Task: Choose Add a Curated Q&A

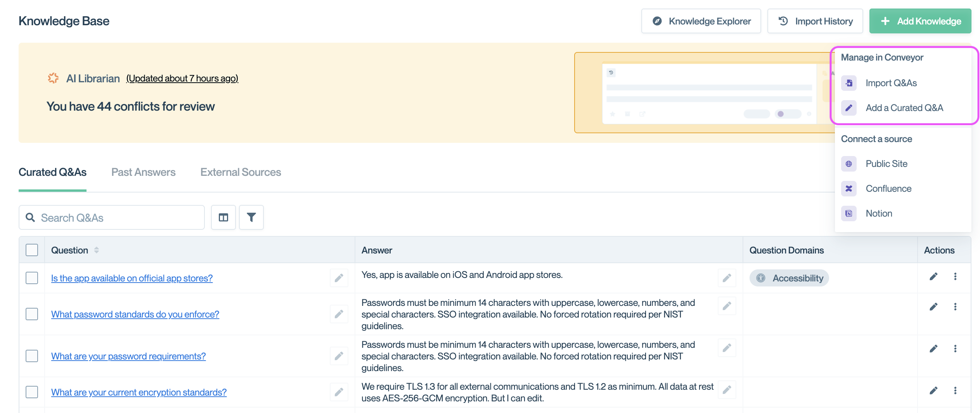Action: (903, 108)
